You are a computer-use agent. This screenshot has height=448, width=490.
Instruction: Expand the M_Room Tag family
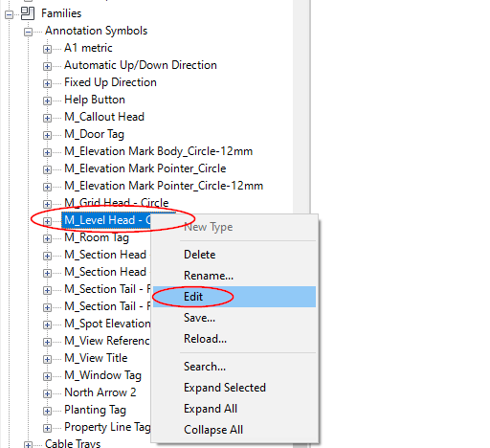coord(47,238)
